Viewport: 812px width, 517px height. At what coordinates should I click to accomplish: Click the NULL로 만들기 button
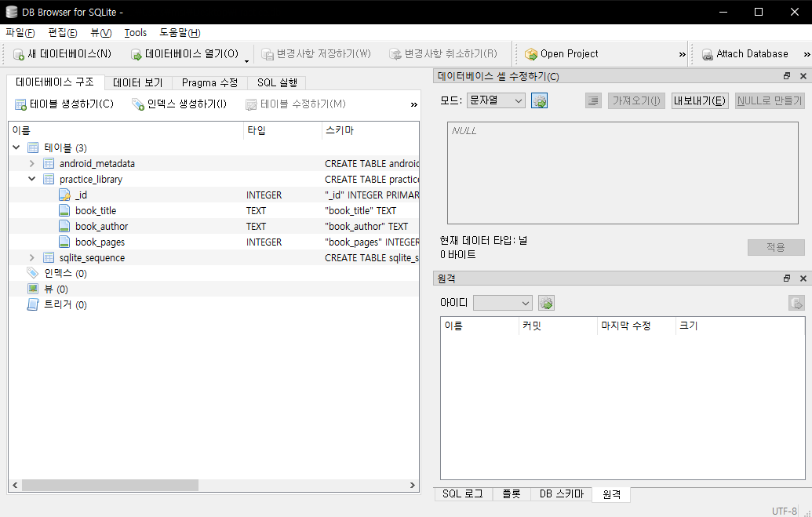pyautogui.click(x=770, y=101)
